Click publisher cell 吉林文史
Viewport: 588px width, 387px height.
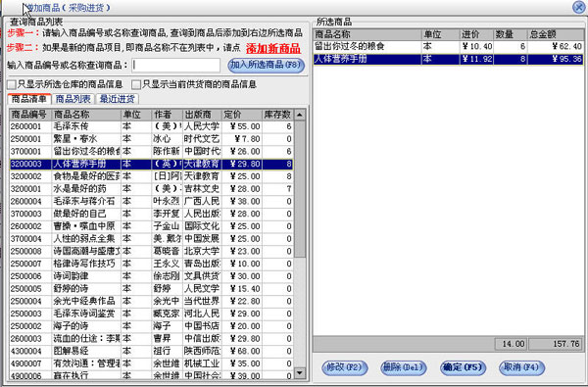pos(202,189)
